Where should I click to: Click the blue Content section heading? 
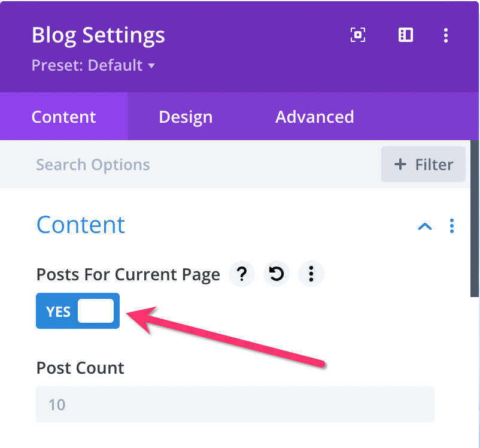click(x=81, y=225)
